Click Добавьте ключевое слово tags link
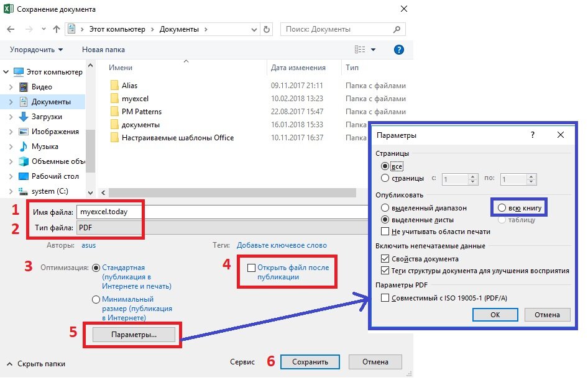The width and height of the screenshot is (588, 388). [x=282, y=245]
